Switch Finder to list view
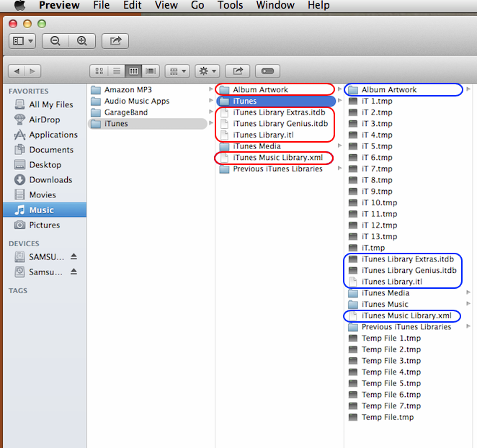This screenshot has width=477, height=448. tap(117, 71)
